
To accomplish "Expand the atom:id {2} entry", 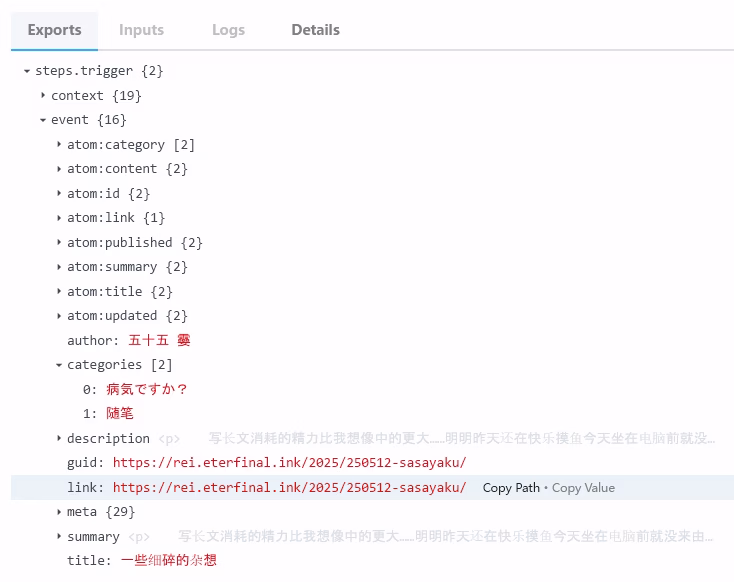I will (59, 194).
